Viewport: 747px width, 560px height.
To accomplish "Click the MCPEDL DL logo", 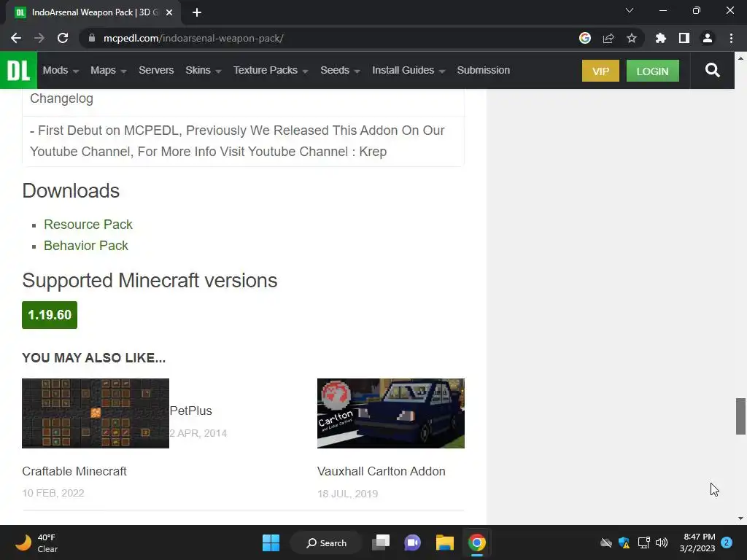I will pos(18,70).
